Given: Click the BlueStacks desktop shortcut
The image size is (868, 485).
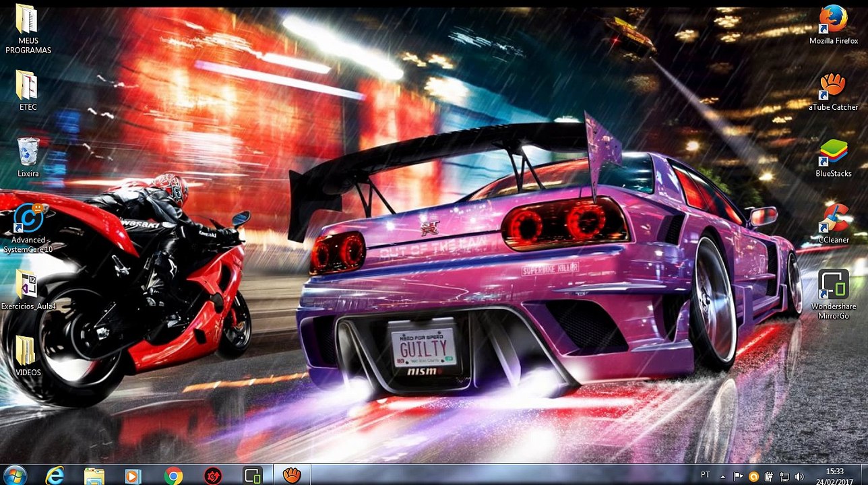Looking at the screenshot, I should pyautogui.click(x=834, y=158).
